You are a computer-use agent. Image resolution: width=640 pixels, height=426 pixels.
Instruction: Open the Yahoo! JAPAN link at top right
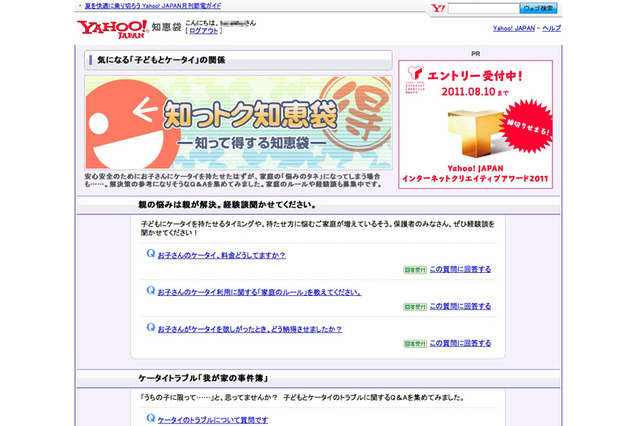coord(513,28)
